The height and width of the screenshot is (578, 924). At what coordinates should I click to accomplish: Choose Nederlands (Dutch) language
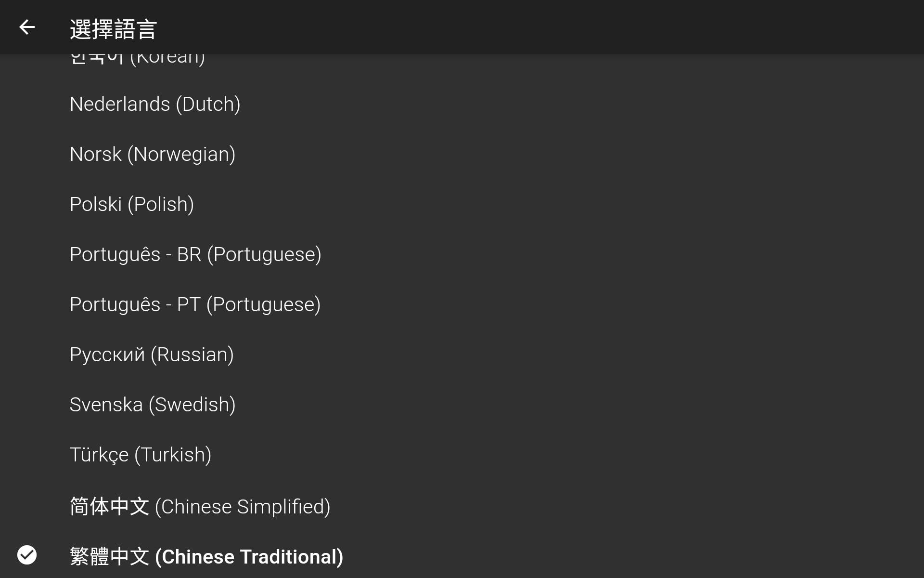pos(462,104)
